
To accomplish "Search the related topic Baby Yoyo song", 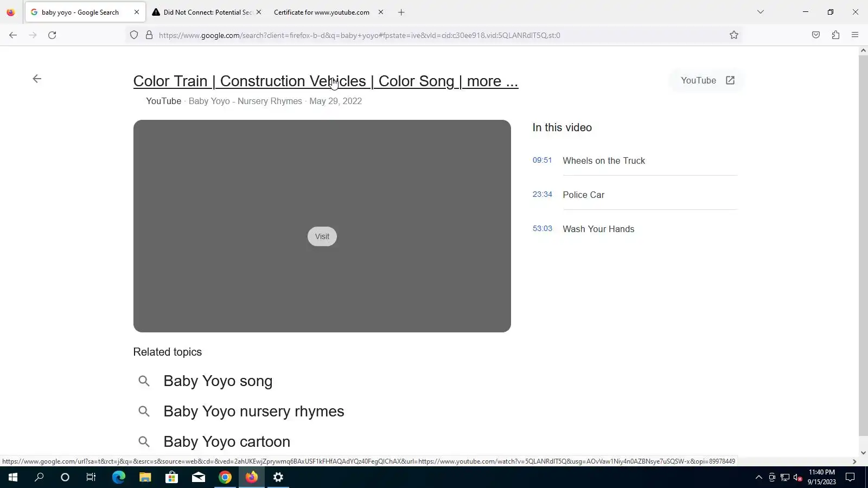I will coord(218,381).
